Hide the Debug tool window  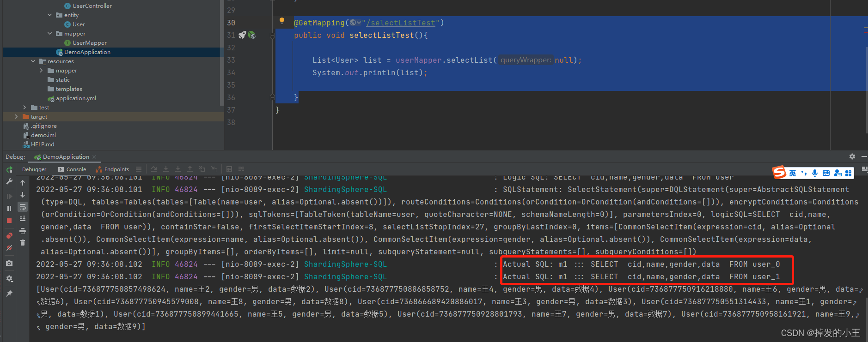pyautogui.click(x=864, y=156)
